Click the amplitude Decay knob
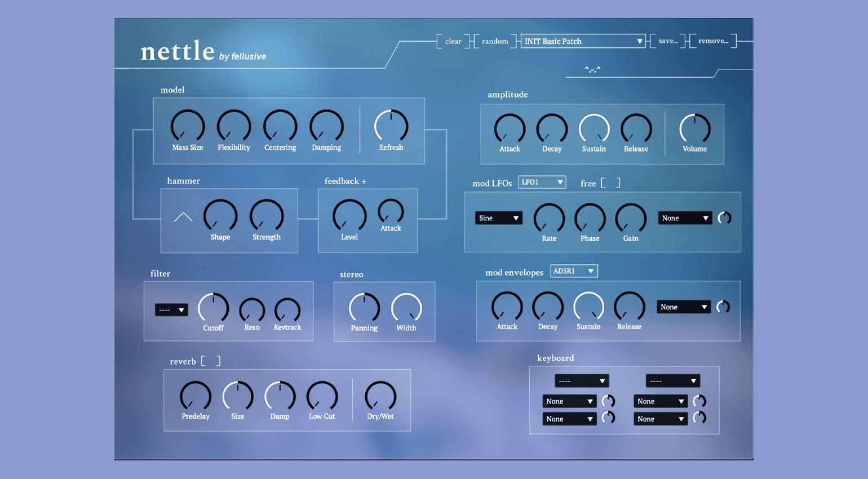 (552, 128)
